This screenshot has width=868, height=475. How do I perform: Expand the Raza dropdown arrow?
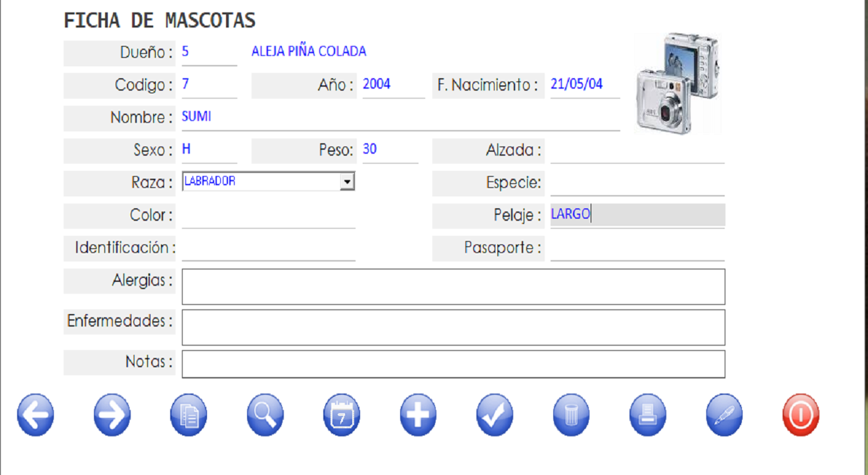coord(348,182)
